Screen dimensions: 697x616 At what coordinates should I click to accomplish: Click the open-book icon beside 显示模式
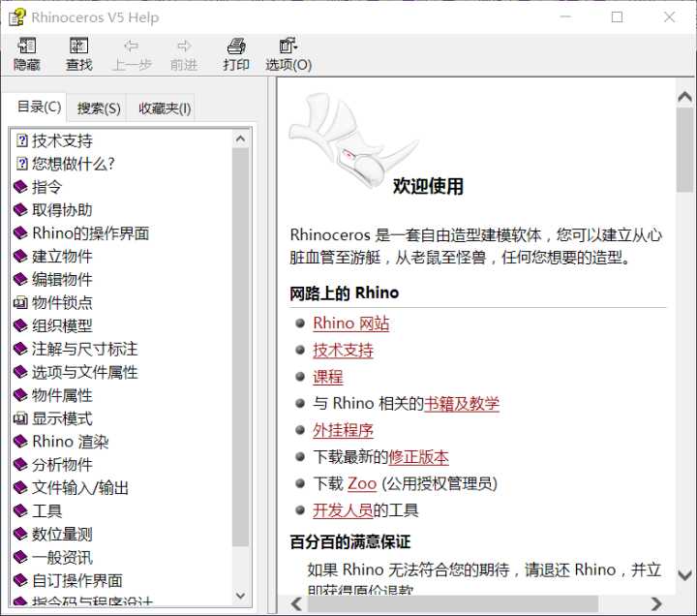point(20,418)
